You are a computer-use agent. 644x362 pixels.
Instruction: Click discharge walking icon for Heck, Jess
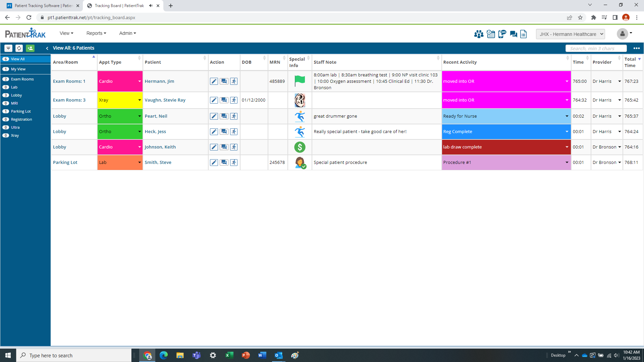(234, 131)
